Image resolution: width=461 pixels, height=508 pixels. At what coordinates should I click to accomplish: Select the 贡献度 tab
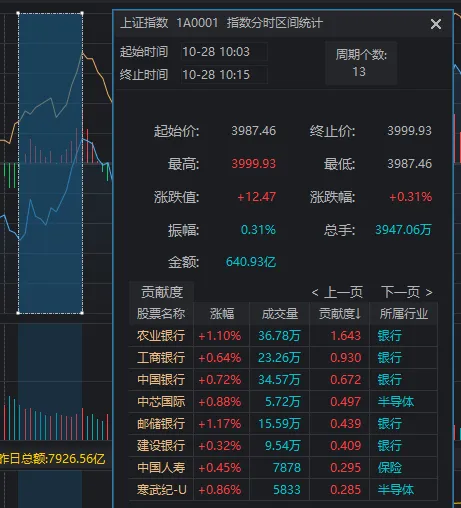162,292
